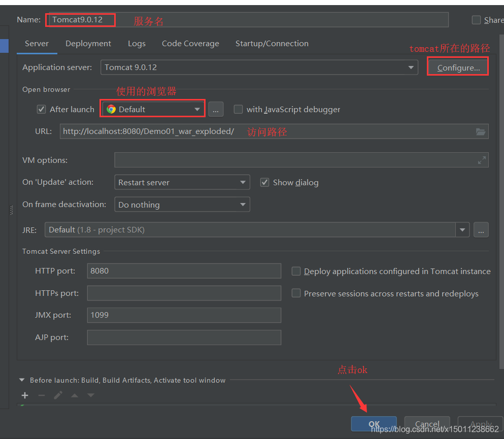Add a new Before launch task

(25, 395)
